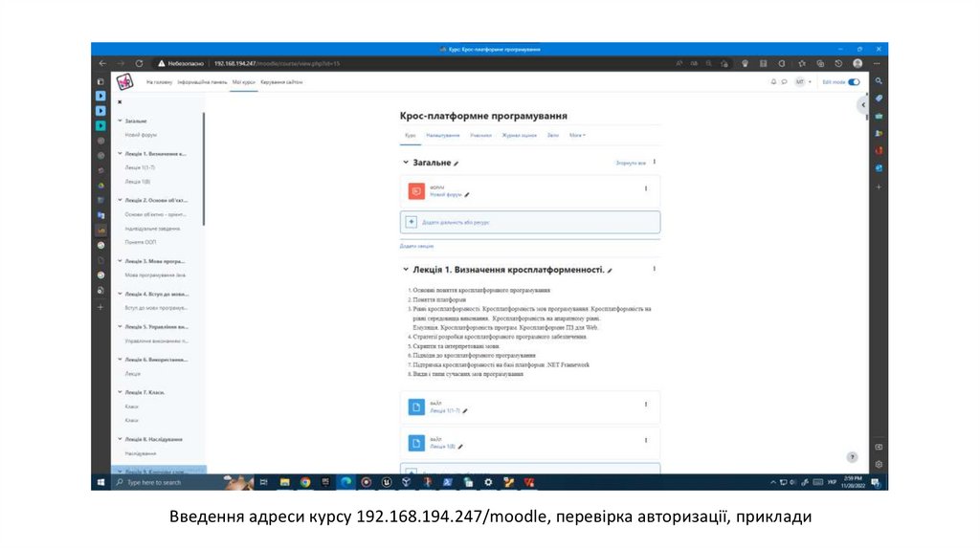Select Новий форум in the course index
The height and width of the screenshot is (549, 980).
pyautogui.click(x=141, y=135)
